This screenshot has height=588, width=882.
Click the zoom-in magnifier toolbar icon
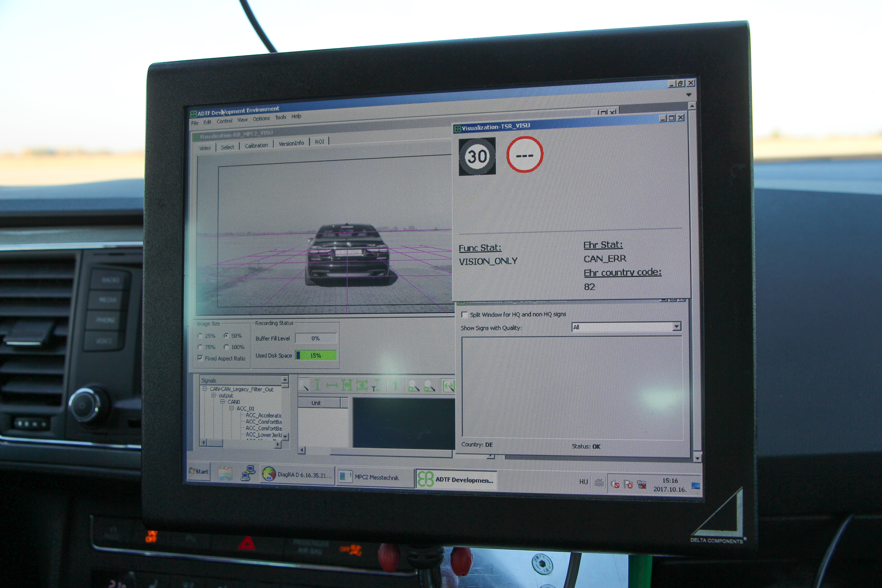413,386
